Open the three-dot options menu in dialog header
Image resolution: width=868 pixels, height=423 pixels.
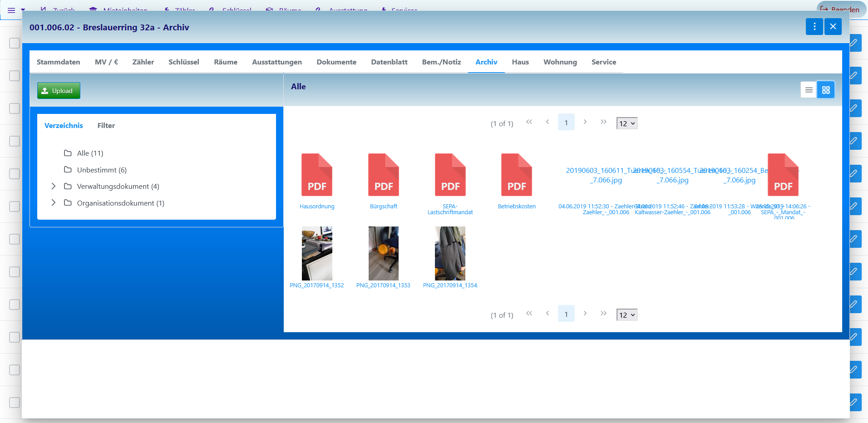coord(814,27)
